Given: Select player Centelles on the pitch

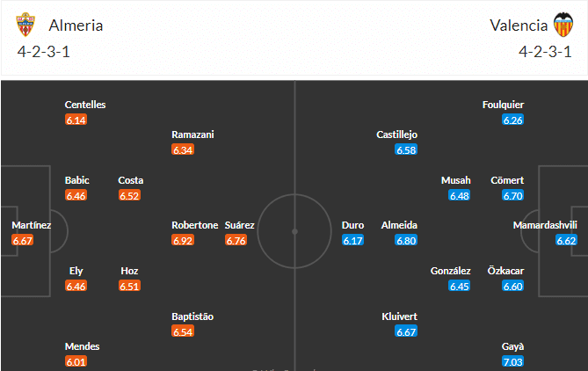Looking at the screenshot, I should pos(85,105).
